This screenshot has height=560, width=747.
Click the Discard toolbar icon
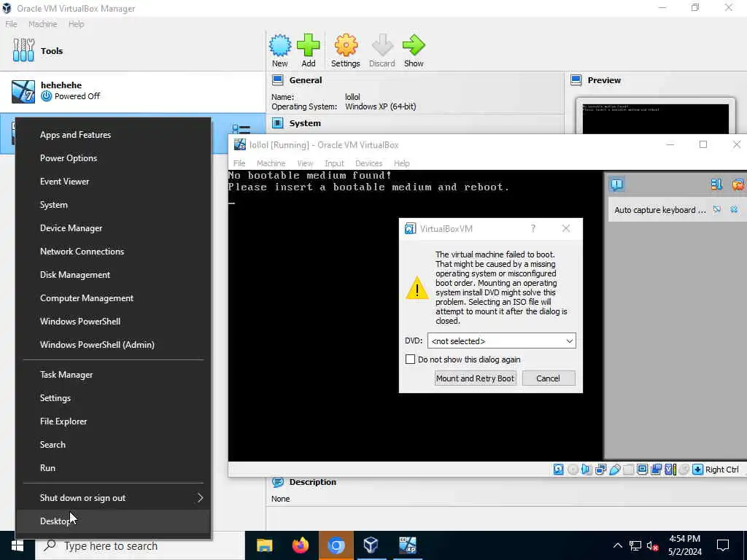click(382, 50)
